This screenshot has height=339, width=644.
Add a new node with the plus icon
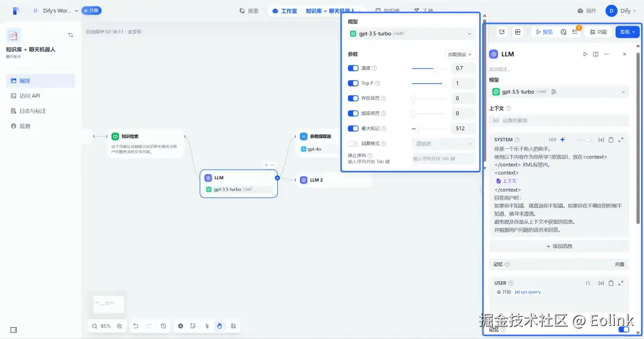pos(180,326)
